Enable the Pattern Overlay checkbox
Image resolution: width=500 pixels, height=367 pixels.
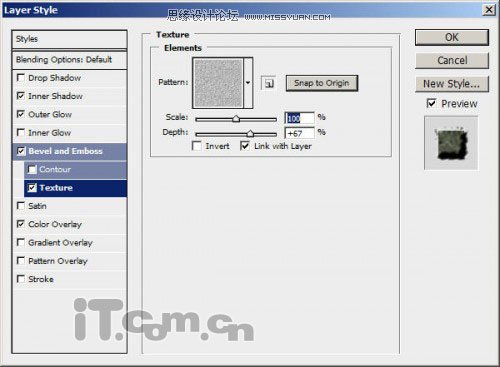click(x=21, y=260)
